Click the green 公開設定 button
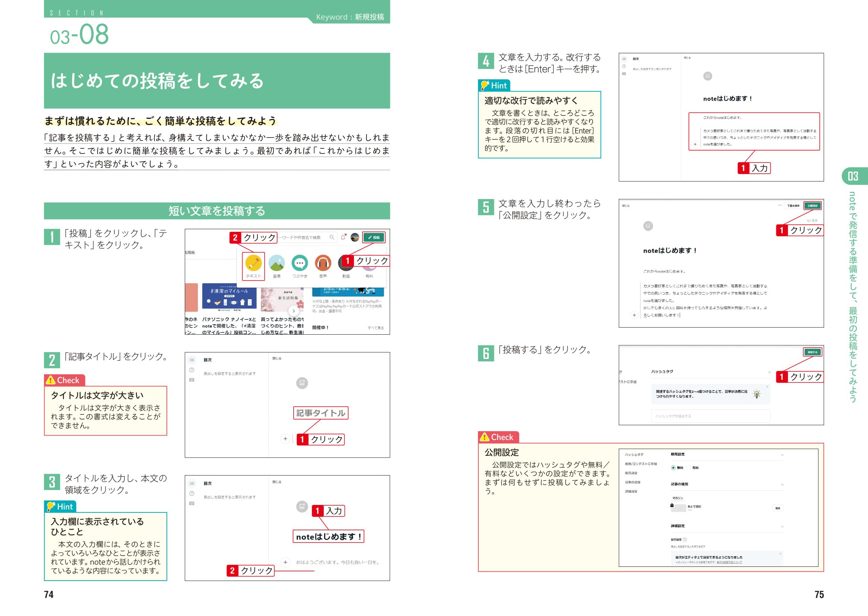 point(812,206)
